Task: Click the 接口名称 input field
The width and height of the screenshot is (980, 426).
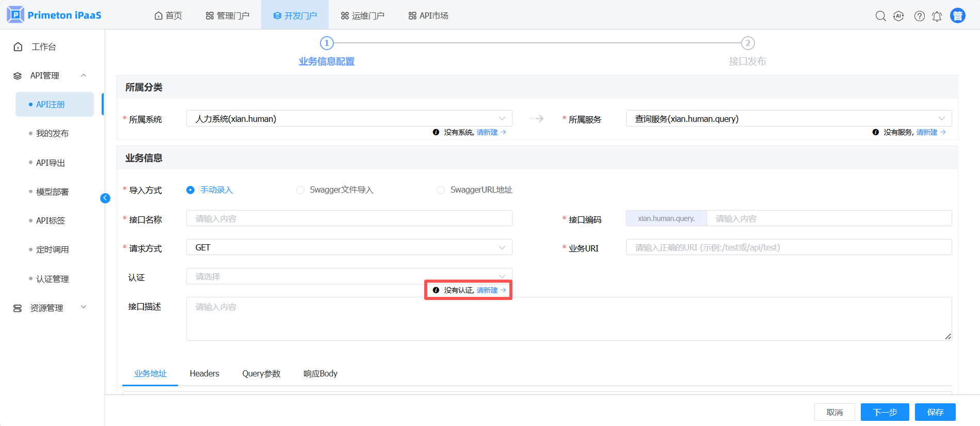Action: [x=349, y=218]
